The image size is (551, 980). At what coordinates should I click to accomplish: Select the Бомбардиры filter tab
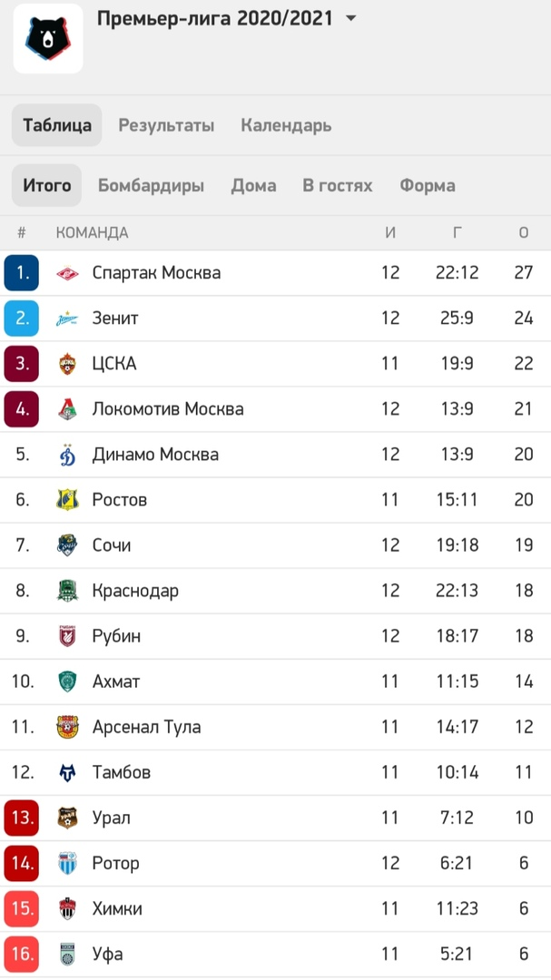click(x=151, y=186)
